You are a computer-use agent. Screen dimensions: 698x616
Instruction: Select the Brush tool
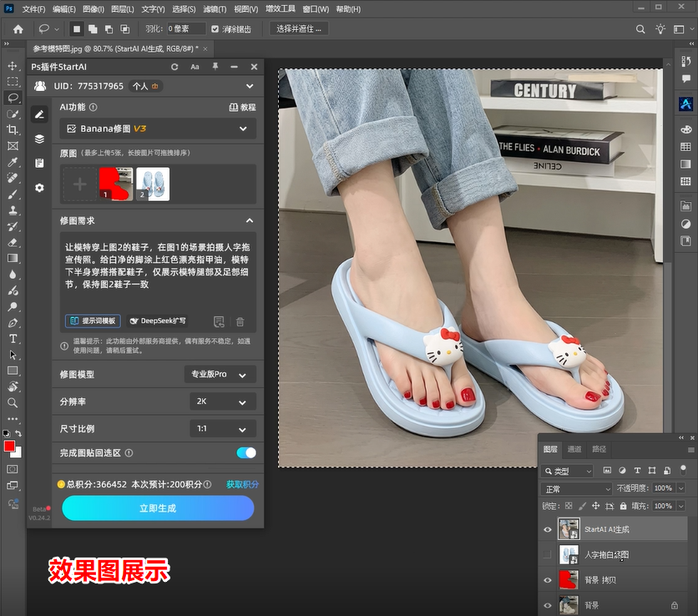point(13,194)
